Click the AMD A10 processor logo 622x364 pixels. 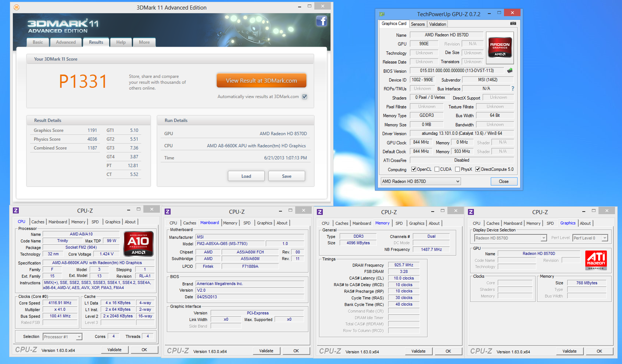click(x=139, y=244)
